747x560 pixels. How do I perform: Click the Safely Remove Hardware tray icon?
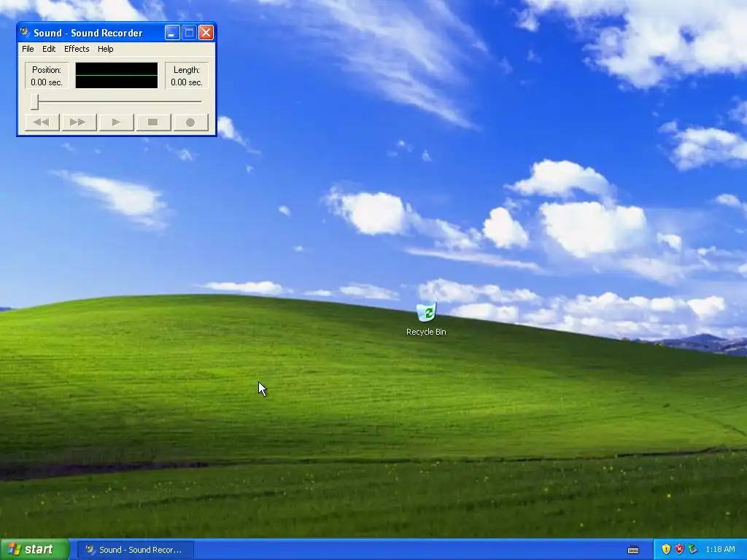point(693,550)
